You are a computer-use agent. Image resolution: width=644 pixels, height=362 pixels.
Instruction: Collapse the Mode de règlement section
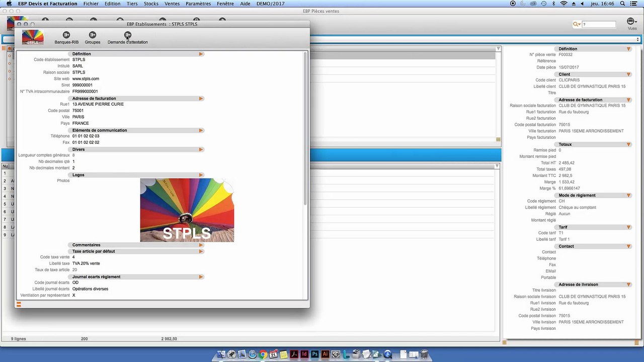[x=628, y=195]
